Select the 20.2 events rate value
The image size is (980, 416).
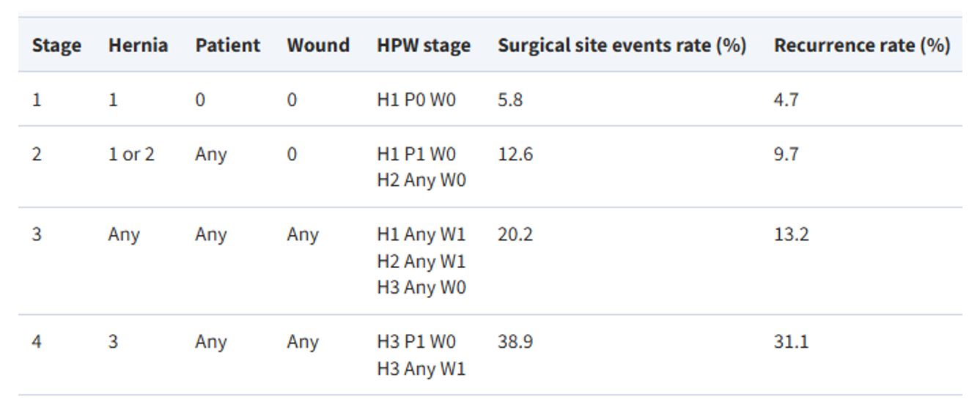point(515,235)
